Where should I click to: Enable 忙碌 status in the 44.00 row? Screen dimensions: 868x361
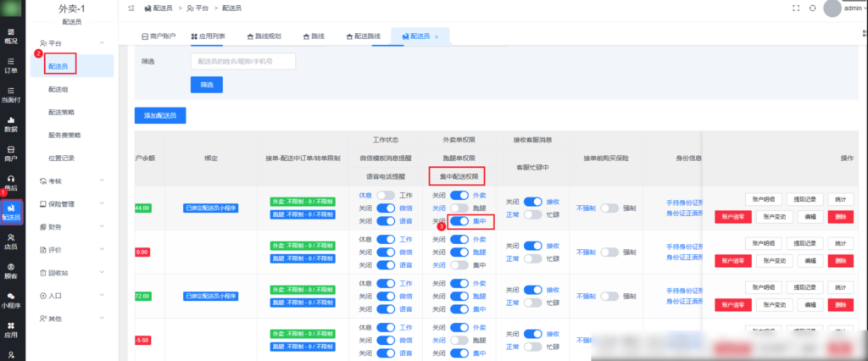point(532,214)
